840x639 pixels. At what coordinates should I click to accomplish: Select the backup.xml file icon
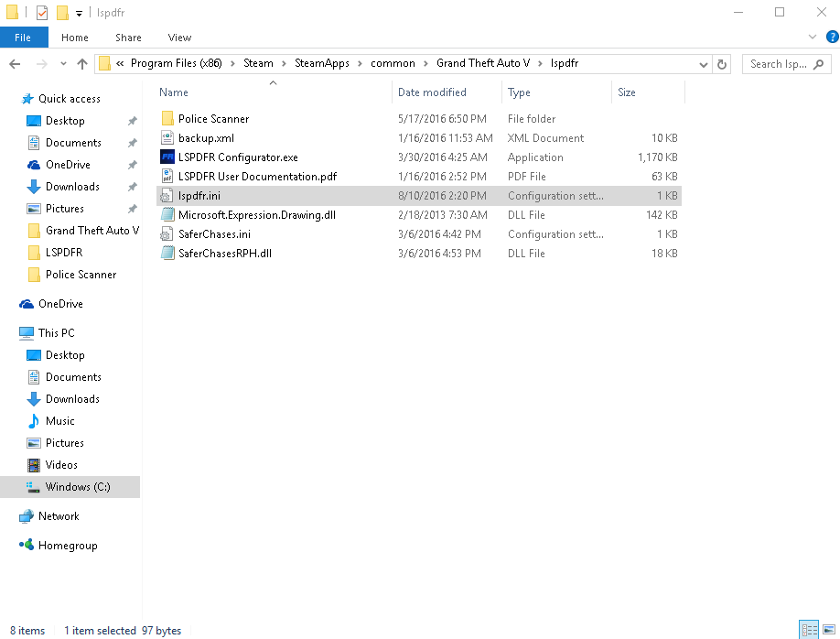(x=167, y=137)
